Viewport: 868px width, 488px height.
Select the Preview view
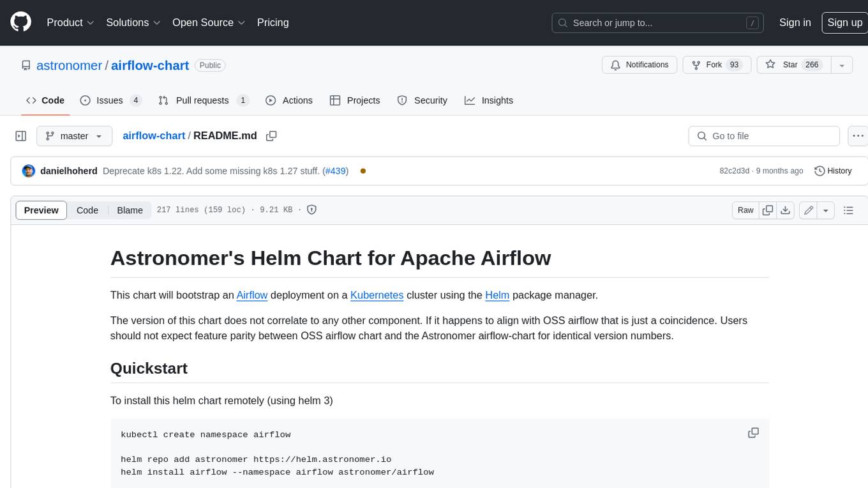pos(41,210)
